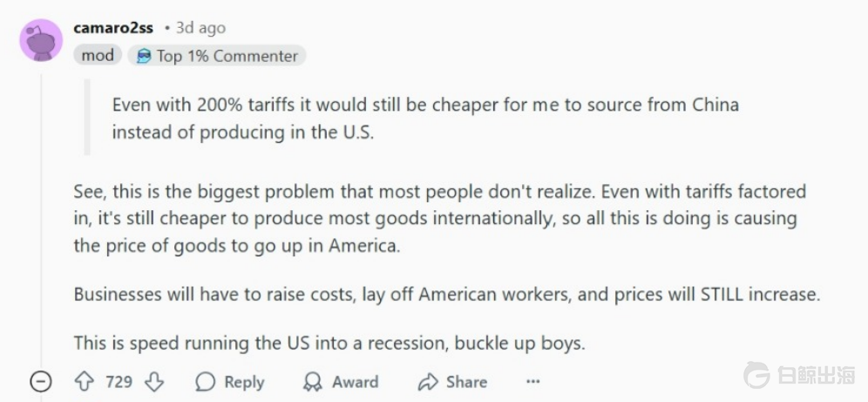Collapse the comment with the minus button
The image size is (868, 402).
click(x=40, y=382)
